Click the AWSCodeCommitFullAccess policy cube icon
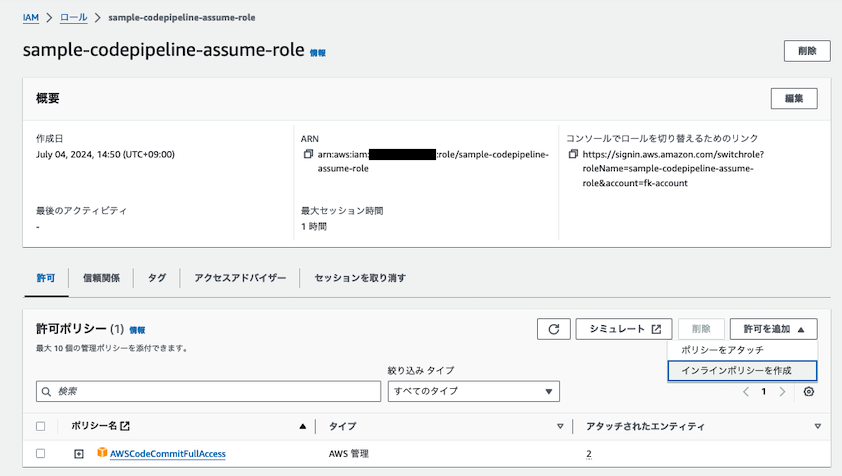This screenshot has height=476, width=842. pos(102,454)
